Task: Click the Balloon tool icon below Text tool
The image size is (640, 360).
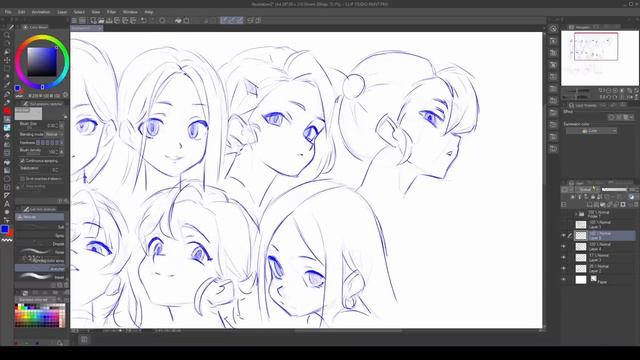Action: click(7, 212)
